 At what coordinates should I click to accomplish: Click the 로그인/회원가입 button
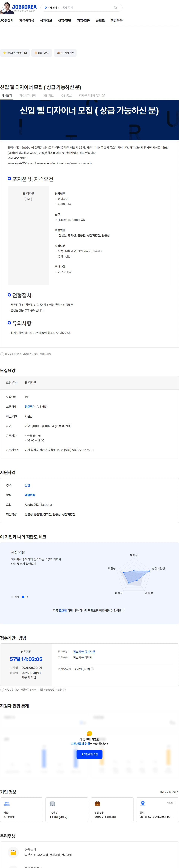(89, 754)
